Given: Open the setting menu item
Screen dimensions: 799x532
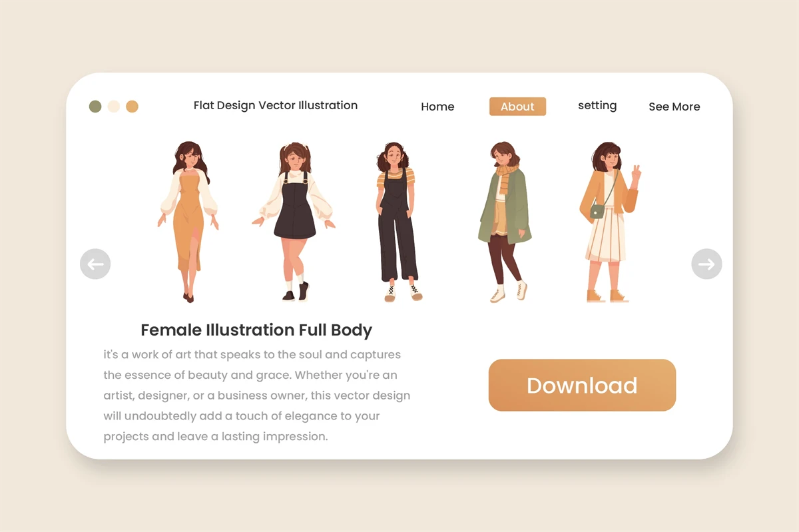Looking at the screenshot, I should click(597, 106).
